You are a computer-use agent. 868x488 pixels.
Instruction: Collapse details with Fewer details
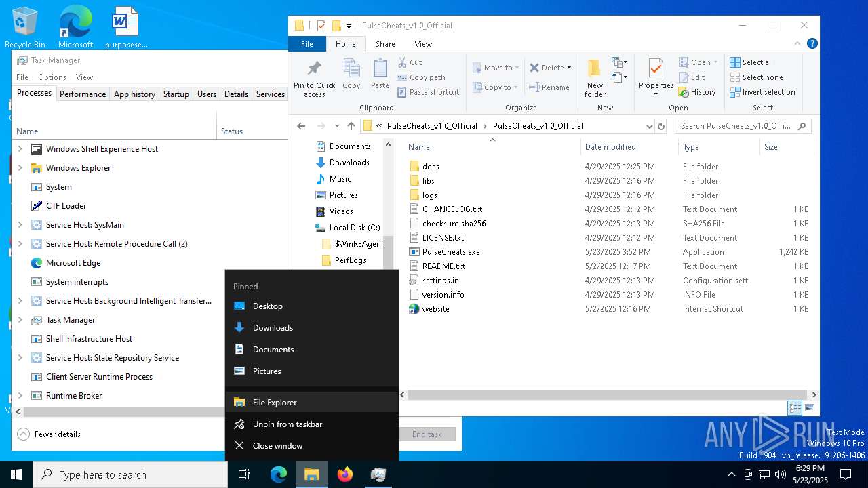pyautogui.click(x=50, y=434)
